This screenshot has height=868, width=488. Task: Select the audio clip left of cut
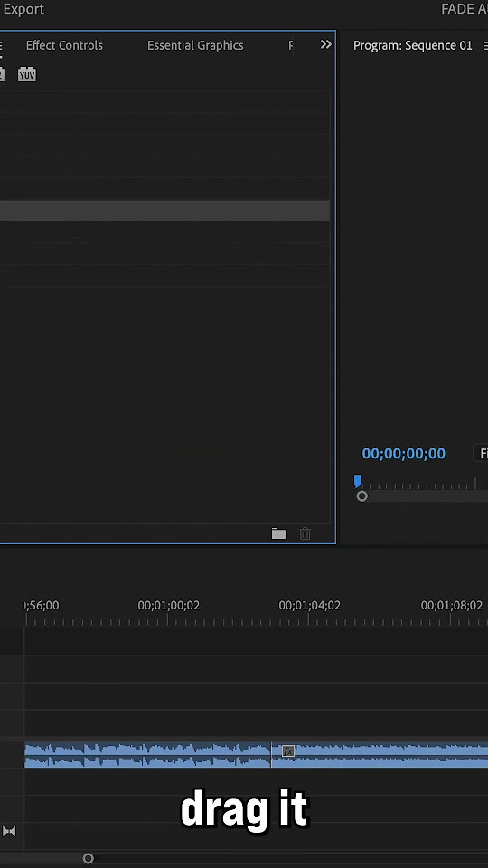[147, 755]
